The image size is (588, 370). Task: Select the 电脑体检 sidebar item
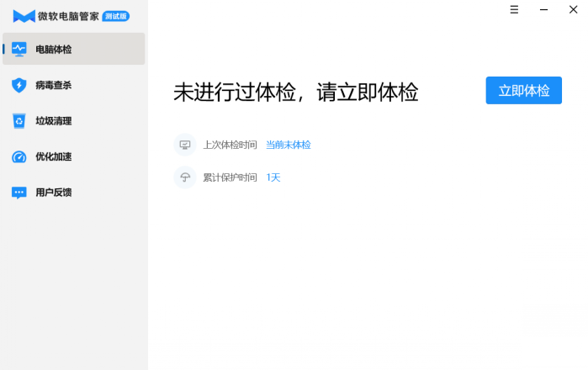(74, 49)
